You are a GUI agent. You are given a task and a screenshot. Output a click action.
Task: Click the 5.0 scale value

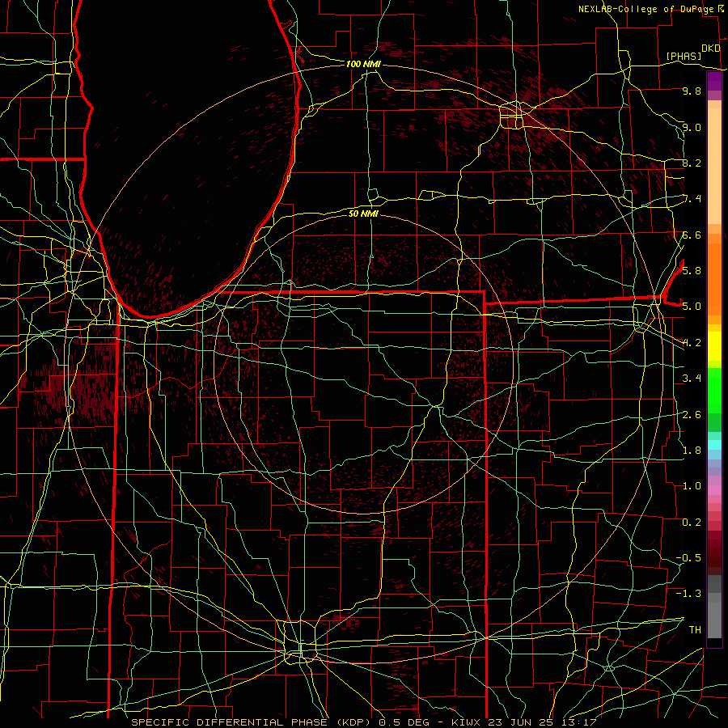pos(692,307)
